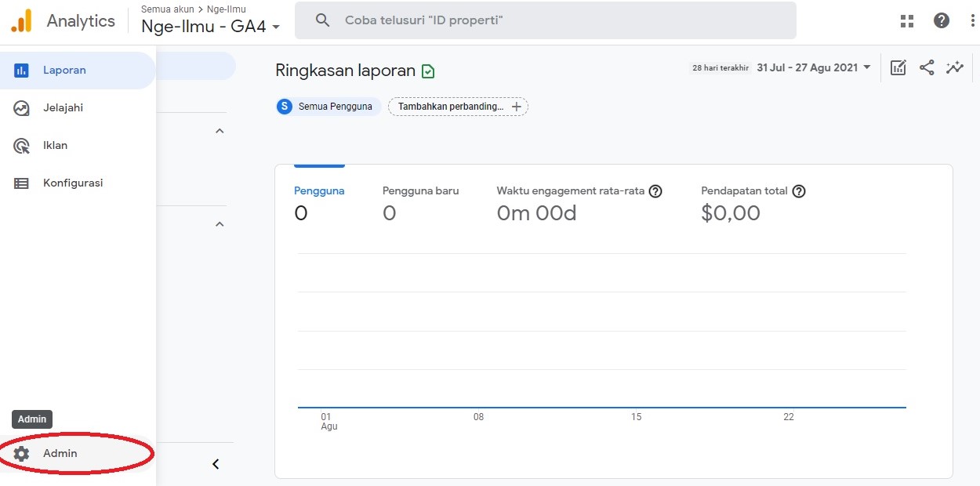Open the Google apps grid icon
The image size is (980, 486).
click(x=907, y=21)
